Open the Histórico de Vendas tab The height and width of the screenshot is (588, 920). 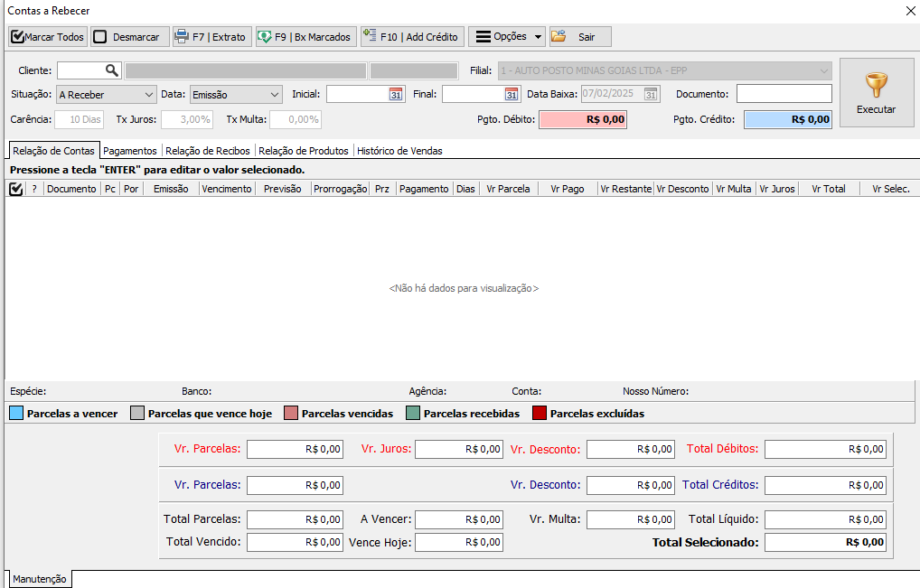pos(399,151)
